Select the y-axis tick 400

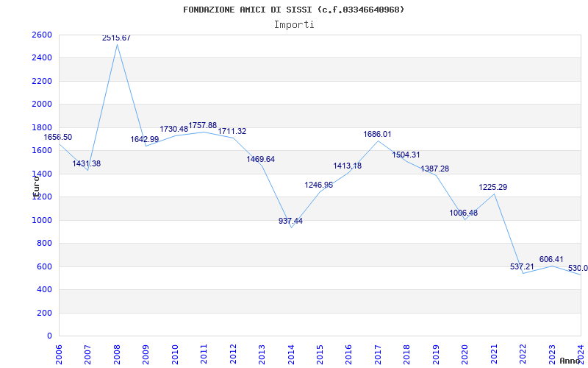[44, 290]
